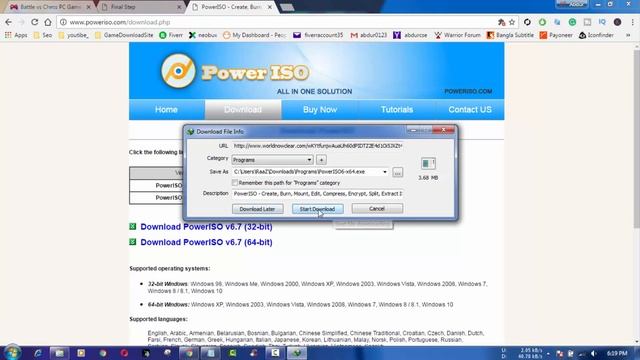Reload the current page
The width and height of the screenshot is (640, 360).
[35, 22]
